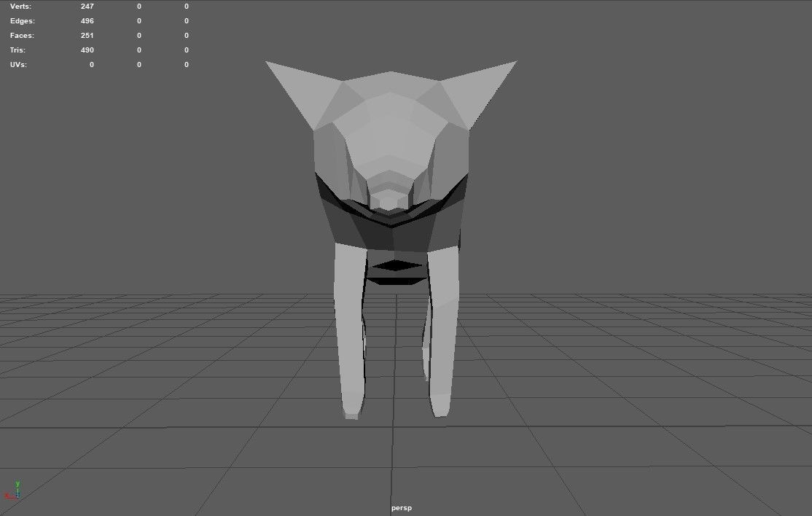
Task: Click the "Edges:" heads-up display label
Action: click(x=23, y=20)
